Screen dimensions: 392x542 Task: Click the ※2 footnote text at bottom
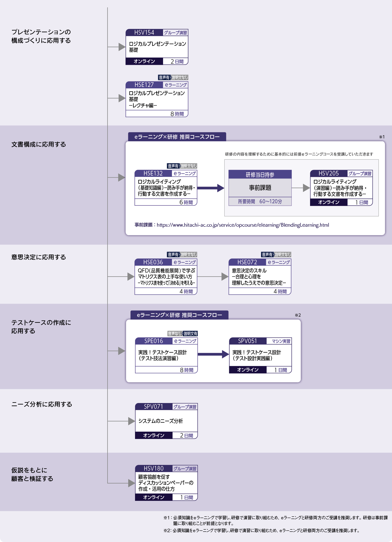pos(262,530)
